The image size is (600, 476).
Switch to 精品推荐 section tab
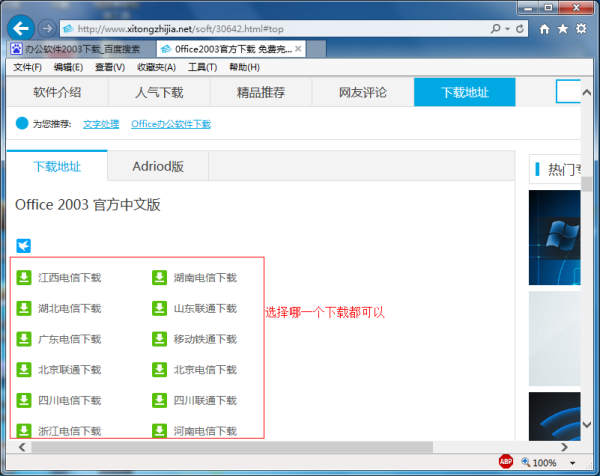(x=261, y=92)
